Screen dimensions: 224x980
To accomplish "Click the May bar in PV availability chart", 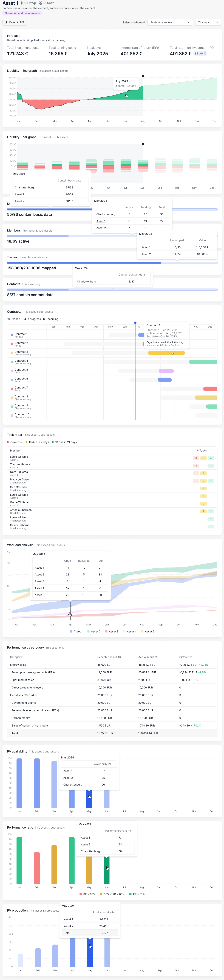I will click(x=89, y=799).
